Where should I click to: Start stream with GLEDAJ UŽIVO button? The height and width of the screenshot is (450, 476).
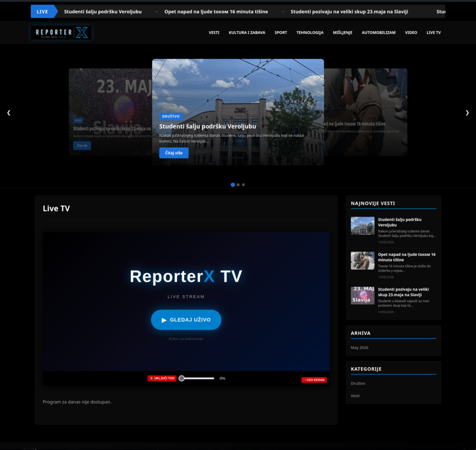click(x=186, y=320)
